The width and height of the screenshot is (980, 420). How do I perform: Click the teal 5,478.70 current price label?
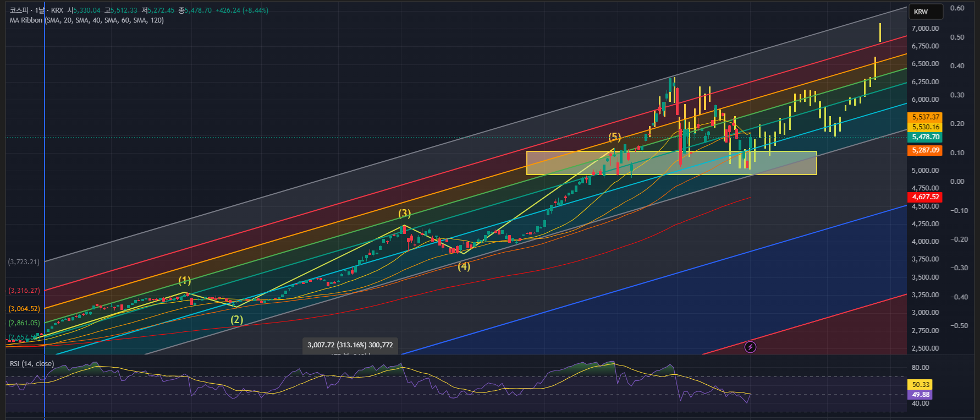926,137
